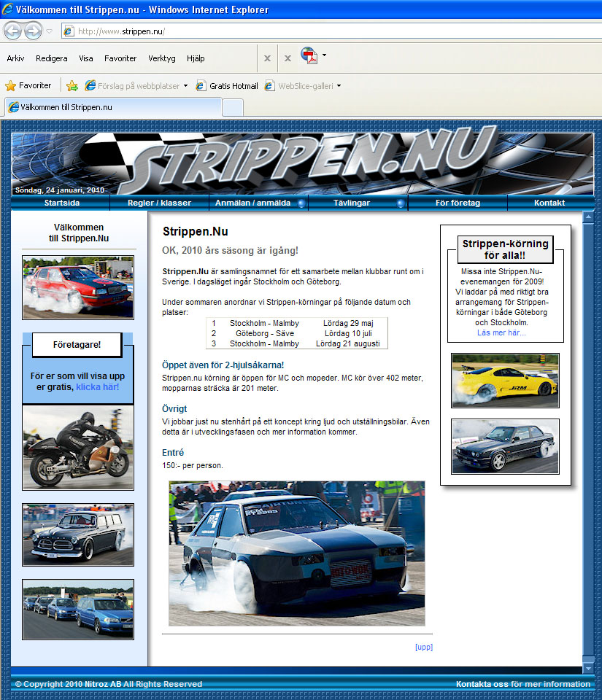Screen dimensions: 602x700
Task: Click the browser Back arrow button
Action: (13, 31)
